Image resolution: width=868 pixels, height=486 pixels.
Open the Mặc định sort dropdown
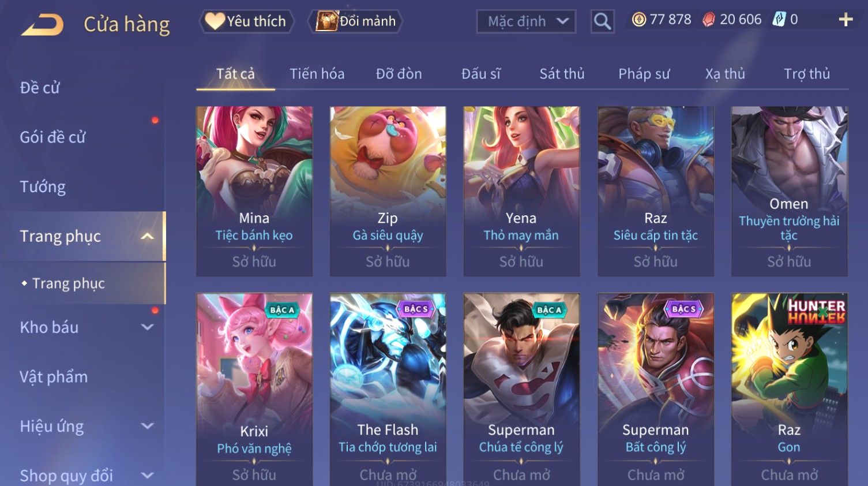click(526, 22)
